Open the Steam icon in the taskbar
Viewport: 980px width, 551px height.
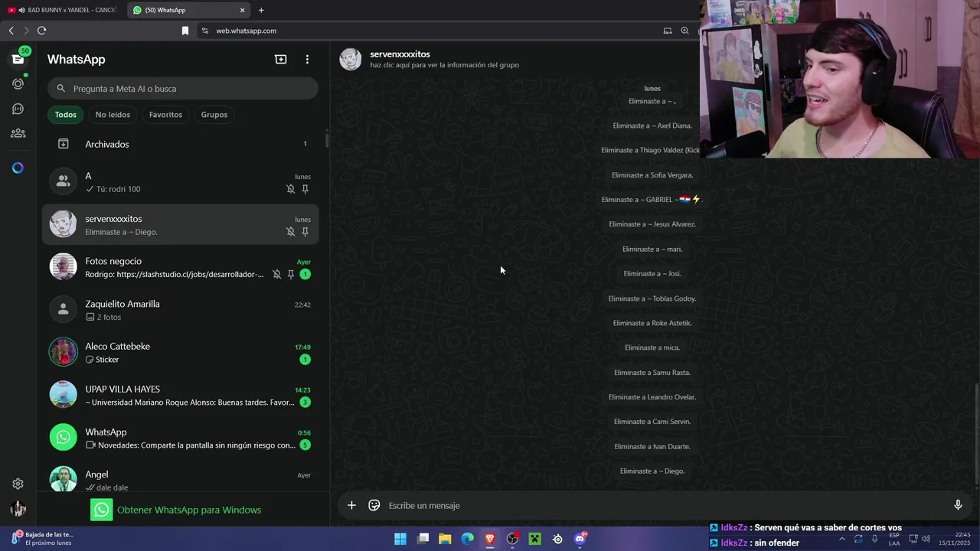[x=557, y=539]
